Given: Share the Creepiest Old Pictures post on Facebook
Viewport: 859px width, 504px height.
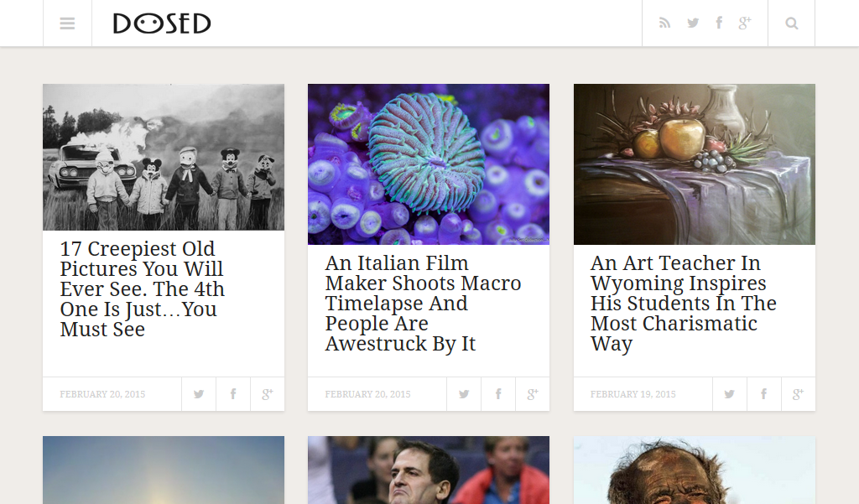Looking at the screenshot, I should (x=233, y=394).
